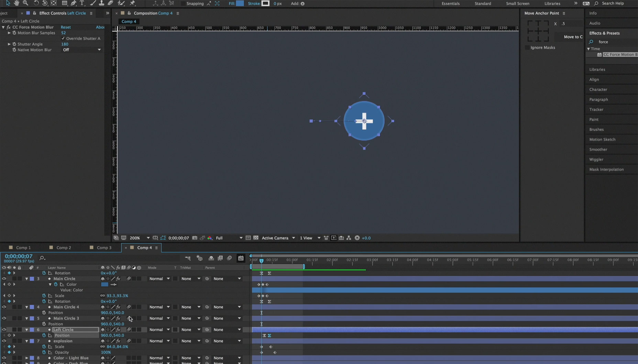638x364 pixels.
Task: Switch to the Comp 2 timeline tab
Action: pyautogui.click(x=64, y=247)
